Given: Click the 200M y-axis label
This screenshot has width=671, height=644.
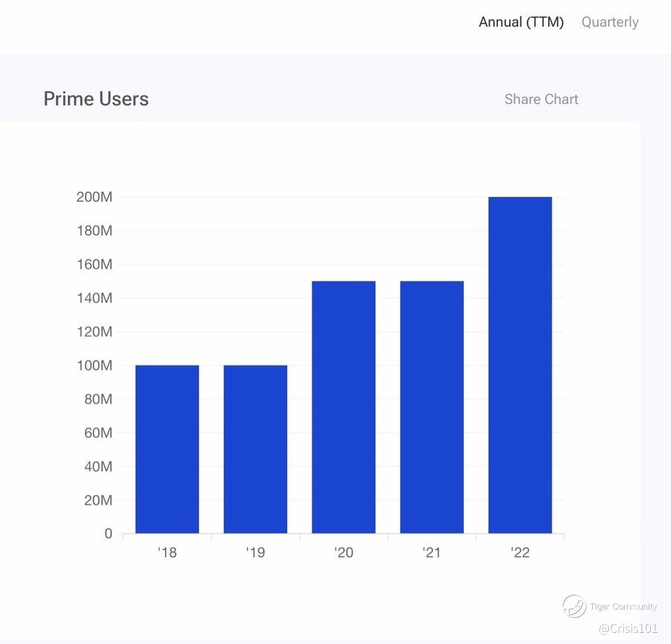Looking at the screenshot, I should (94, 197).
